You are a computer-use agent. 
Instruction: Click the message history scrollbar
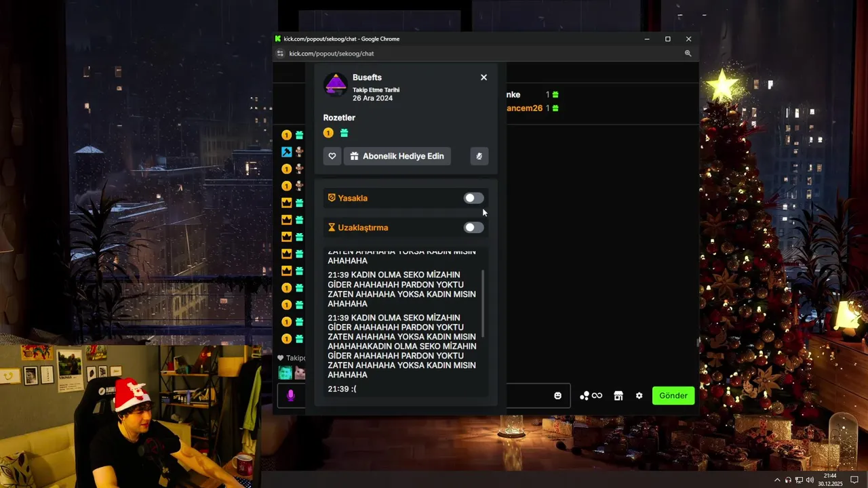pyautogui.click(x=484, y=303)
